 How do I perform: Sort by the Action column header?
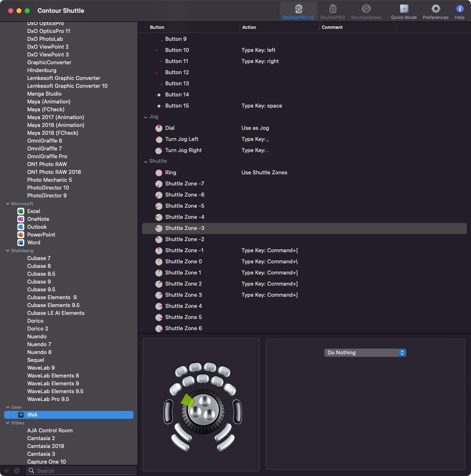[249, 27]
